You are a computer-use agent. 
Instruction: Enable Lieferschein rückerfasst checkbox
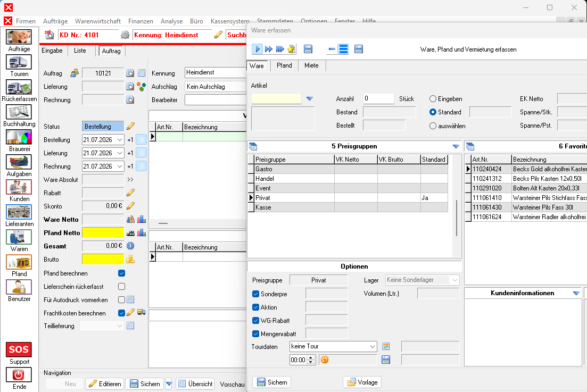click(122, 287)
